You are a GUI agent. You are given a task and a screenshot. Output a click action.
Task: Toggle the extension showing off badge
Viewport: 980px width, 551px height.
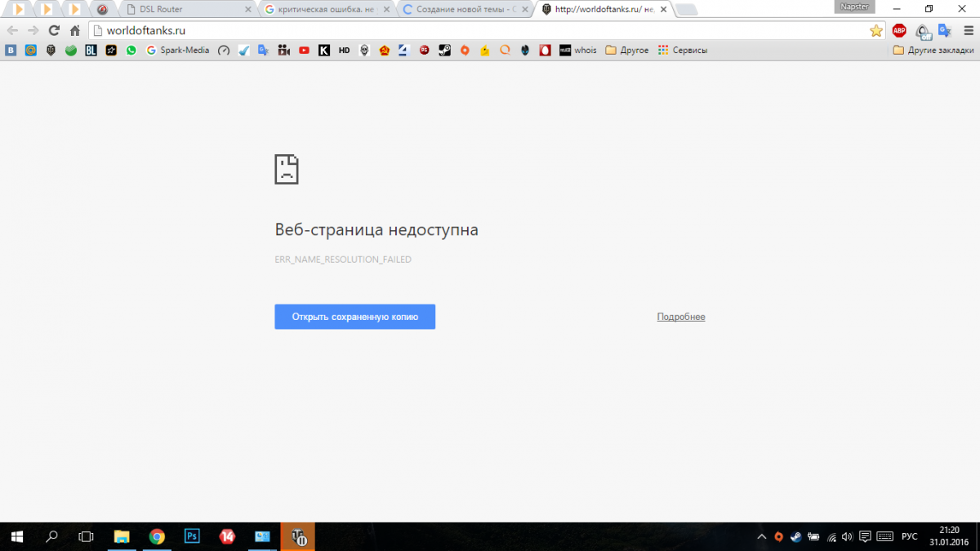(923, 31)
